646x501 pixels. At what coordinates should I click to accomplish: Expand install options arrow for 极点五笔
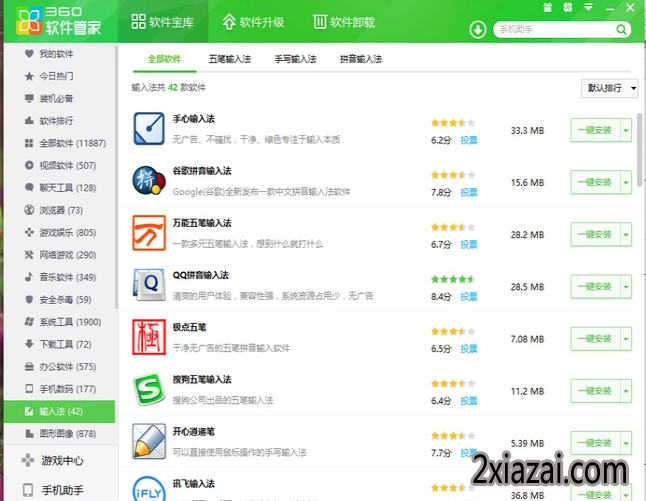click(626, 339)
